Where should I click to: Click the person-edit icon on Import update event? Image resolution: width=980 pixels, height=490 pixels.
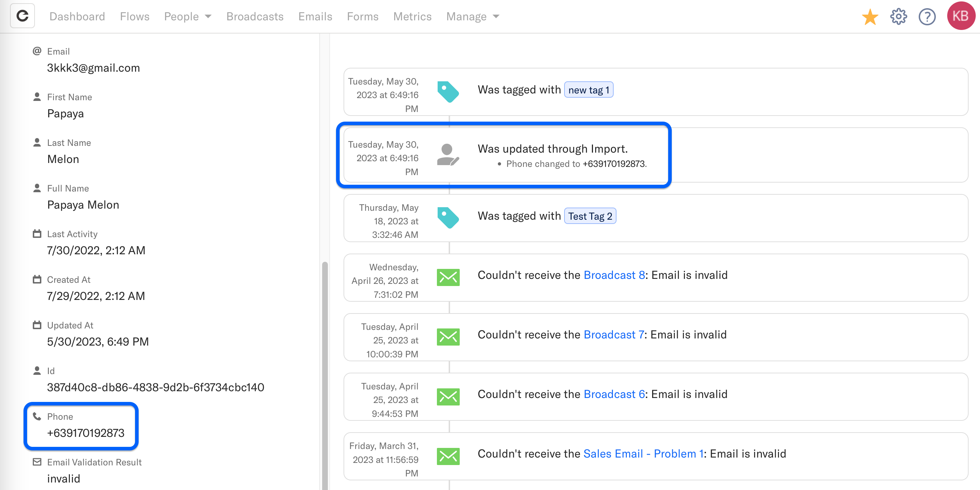pos(448,154)
